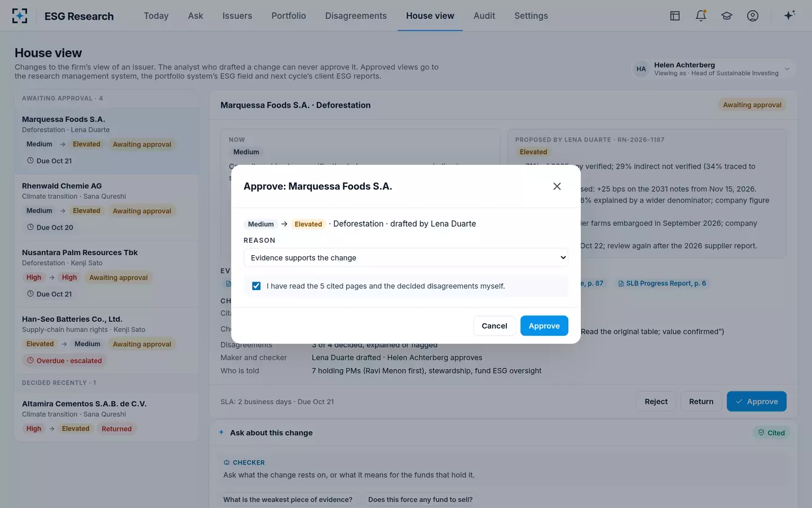Viewport: 812px width, 508px height.
Task: Open the user account icon
Action: click(x=753, y=16)
